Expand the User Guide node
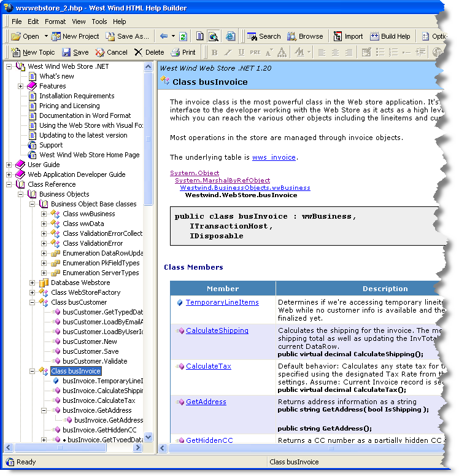459x476 pixels. point(9,165)
